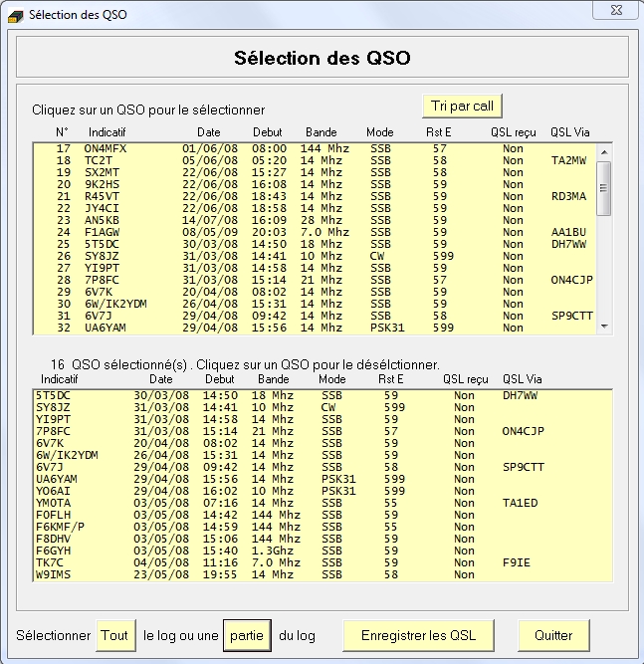Deselect F6KMF/P in the selected list
Image resolution: width=644 pixels, height=664 pixels.
[x=322, y=527]
